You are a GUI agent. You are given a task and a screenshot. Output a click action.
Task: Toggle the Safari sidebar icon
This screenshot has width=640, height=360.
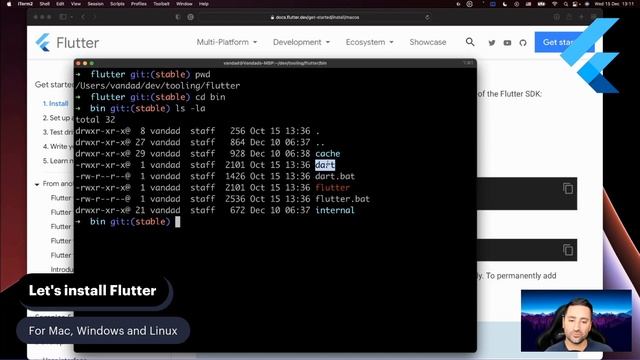click(63, 17)
